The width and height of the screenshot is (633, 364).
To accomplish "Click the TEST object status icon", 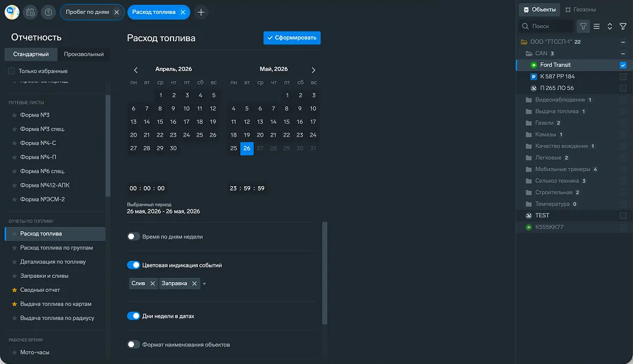I will [529, 215].
